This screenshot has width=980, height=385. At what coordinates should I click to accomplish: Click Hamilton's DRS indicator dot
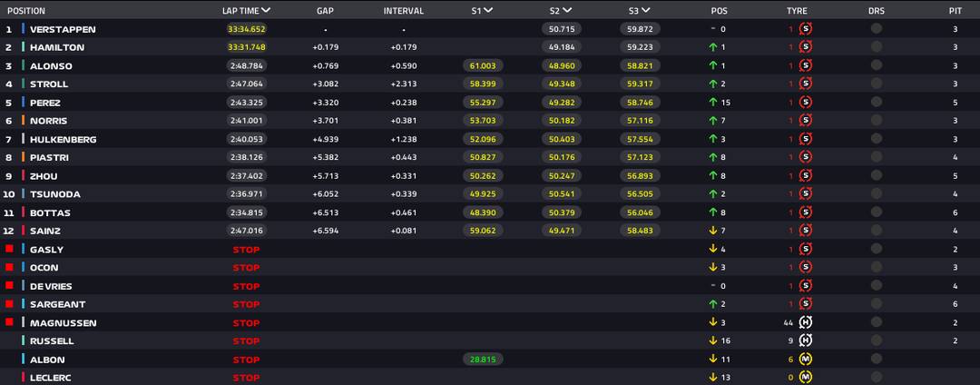click(x=877, y=47)
